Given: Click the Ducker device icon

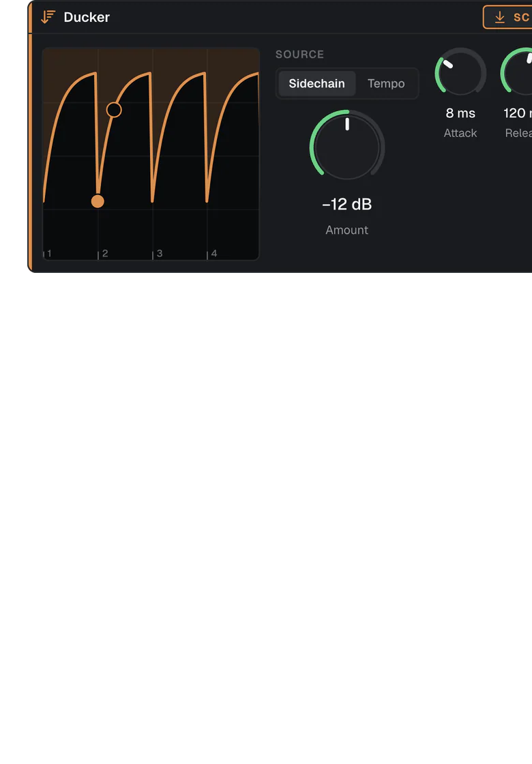Looking at the screenshot, I should (48, 17).
